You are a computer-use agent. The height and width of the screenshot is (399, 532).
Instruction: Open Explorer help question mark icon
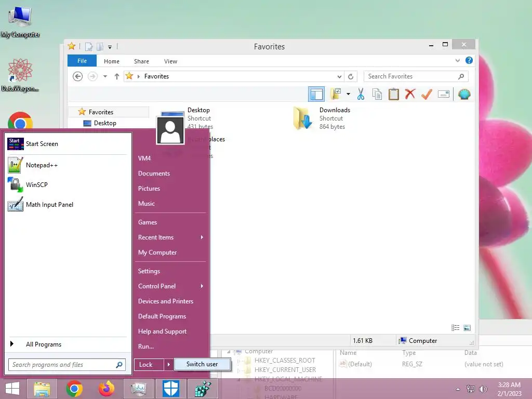coord(469,60)
